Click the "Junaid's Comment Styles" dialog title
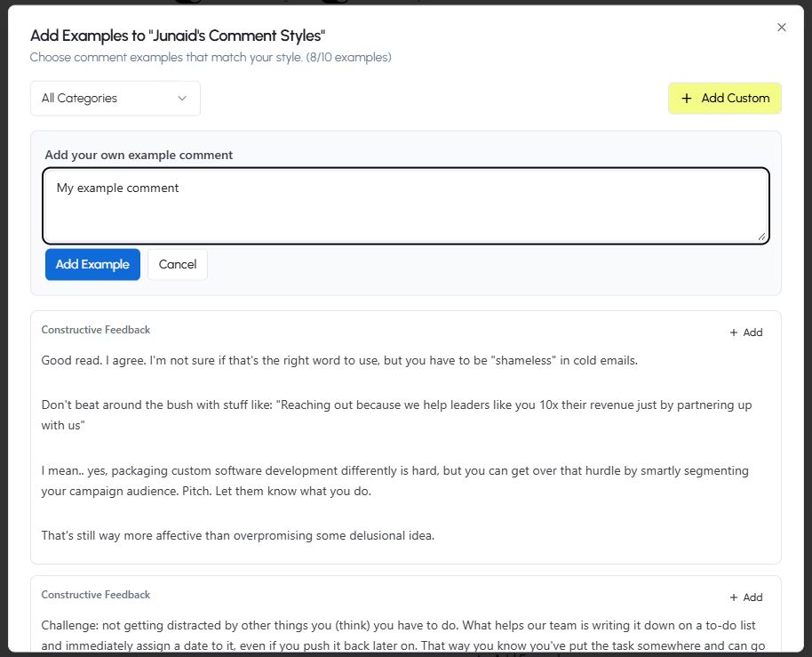Viewport: 812px width, 657px height. point(178,36)
